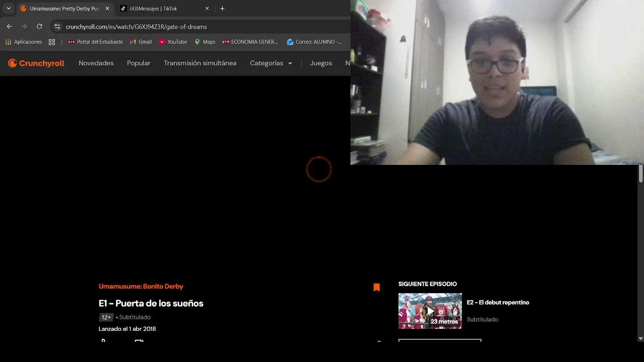Reload the Crunchyroll page
Viewport: 644px width, 362px height.
point(39,27)
